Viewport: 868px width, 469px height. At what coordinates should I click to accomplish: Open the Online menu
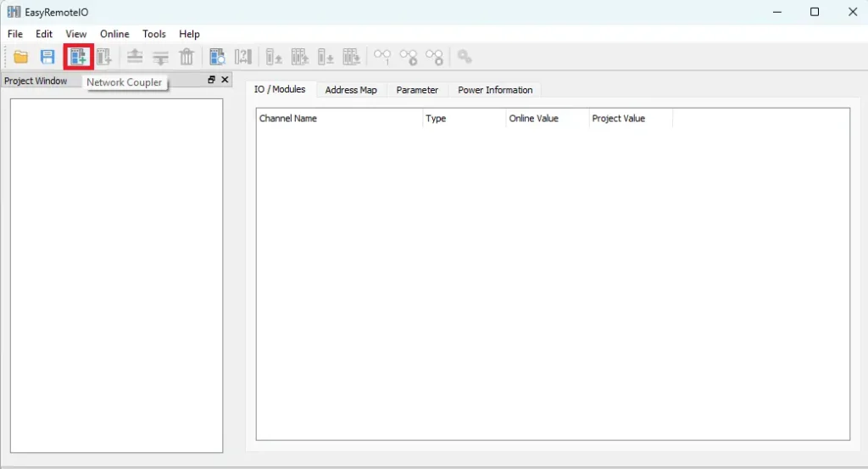click(114, 34)
